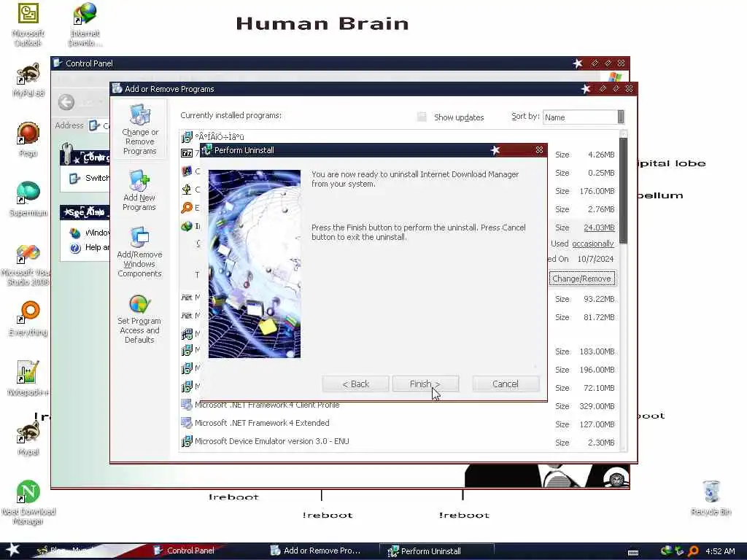Open Everything desktop shortcut
Screen dimensions: 747x560
(x=28, y=319)
